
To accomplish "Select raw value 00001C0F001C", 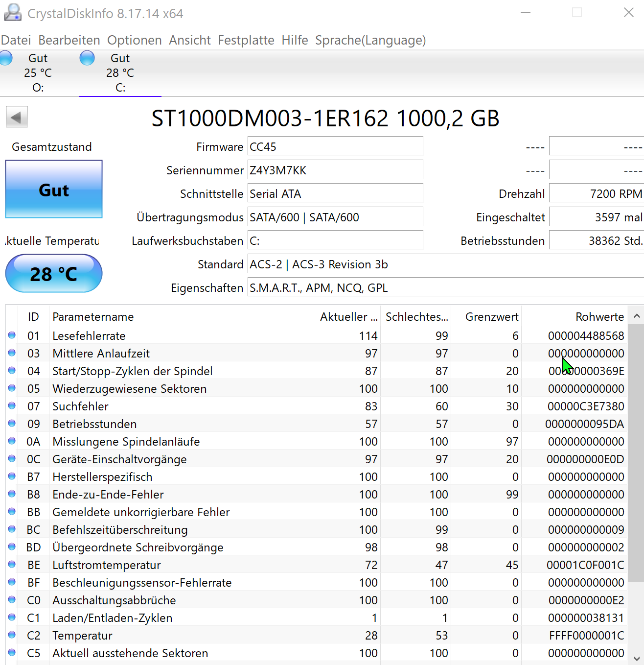I will [x=585, y=565].
